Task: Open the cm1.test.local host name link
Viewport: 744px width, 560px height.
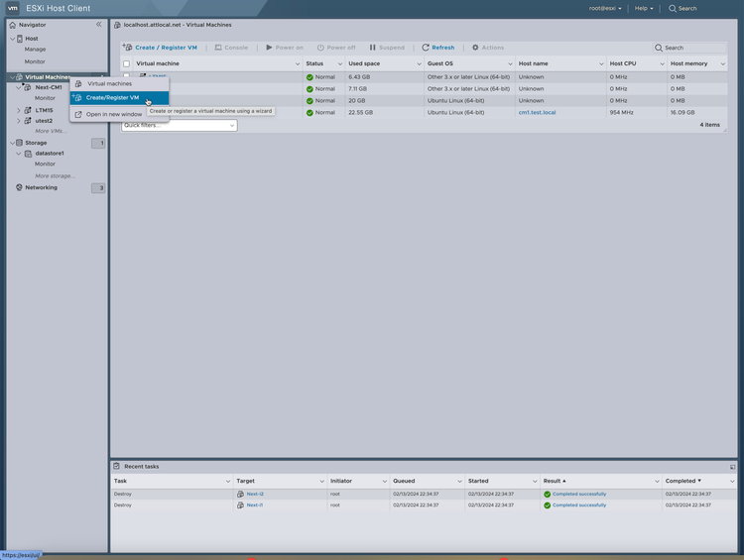Action: pos(537,113)
